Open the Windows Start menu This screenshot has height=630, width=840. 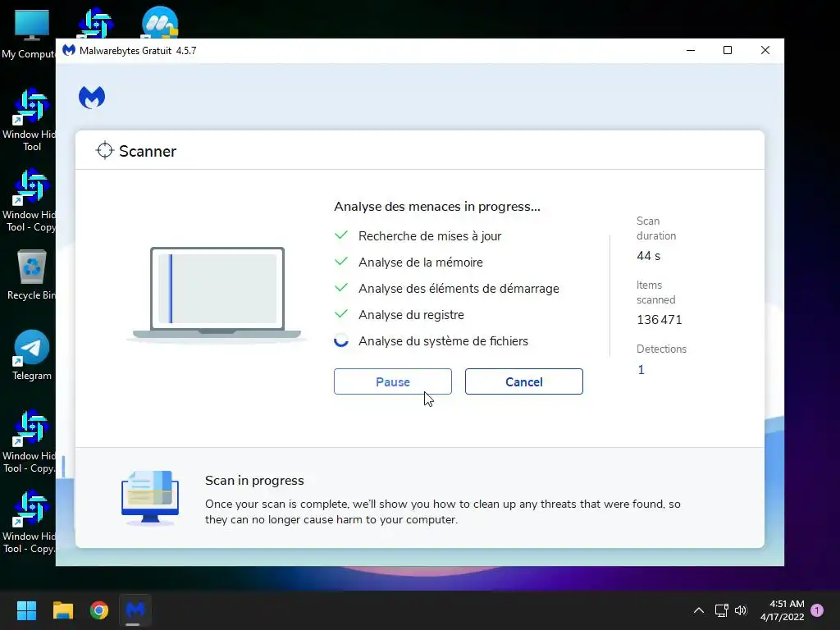tap(26, 610)
